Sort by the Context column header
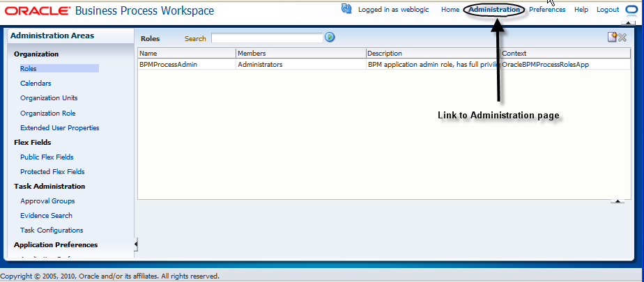The width and height of the screenshot is (644, 282). click(x=565, y=54)
